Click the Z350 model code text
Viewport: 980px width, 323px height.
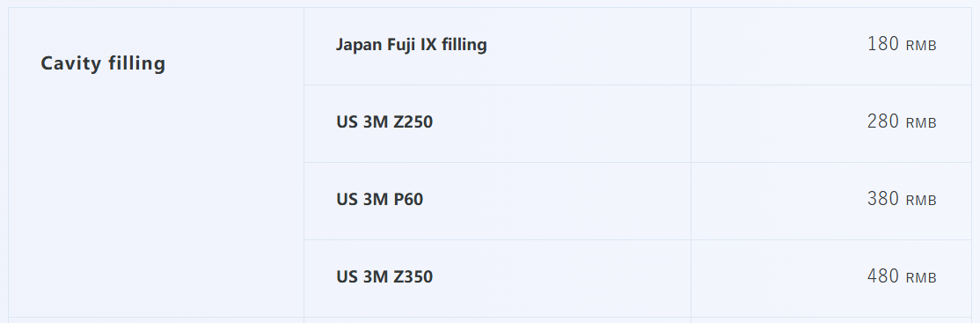(x=413, y=276)
